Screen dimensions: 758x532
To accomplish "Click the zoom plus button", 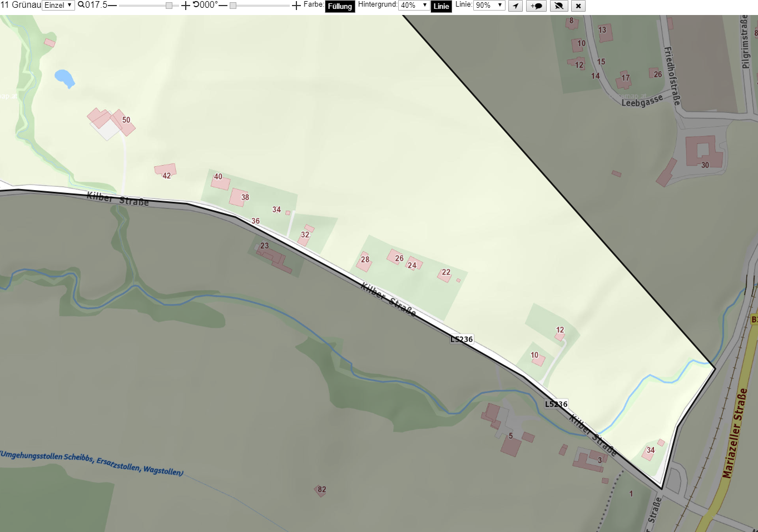I will click(186, 6).
